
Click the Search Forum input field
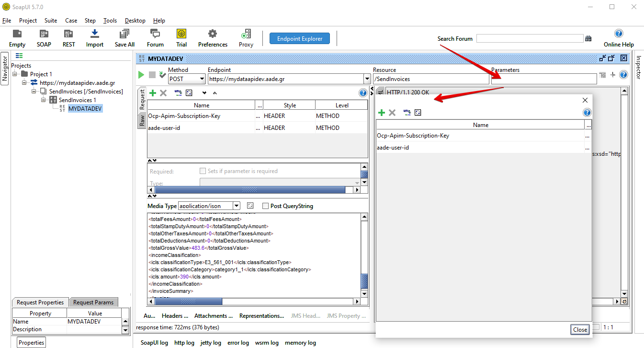tap(530, 39)
